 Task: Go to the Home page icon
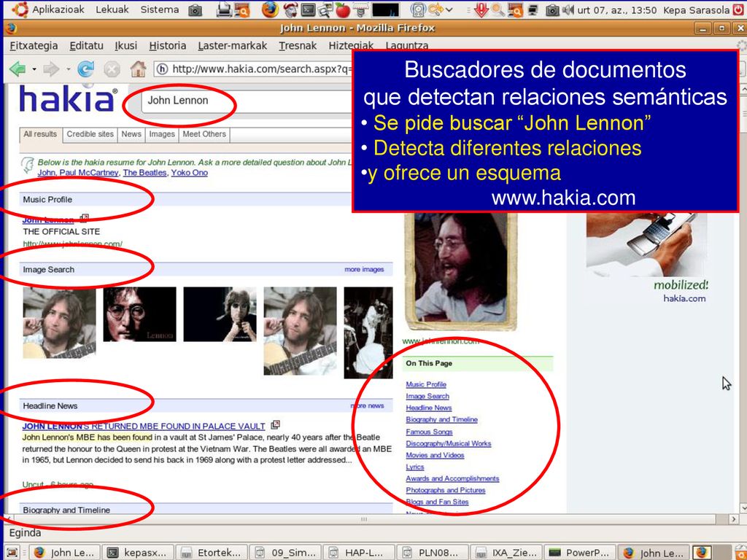pyautogui.click(x=138, y=69)
